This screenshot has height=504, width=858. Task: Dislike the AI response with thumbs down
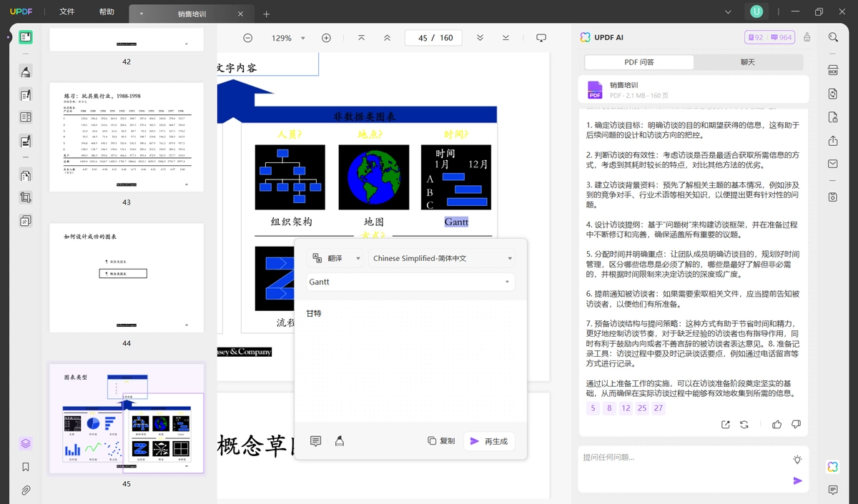coord(796,425)
